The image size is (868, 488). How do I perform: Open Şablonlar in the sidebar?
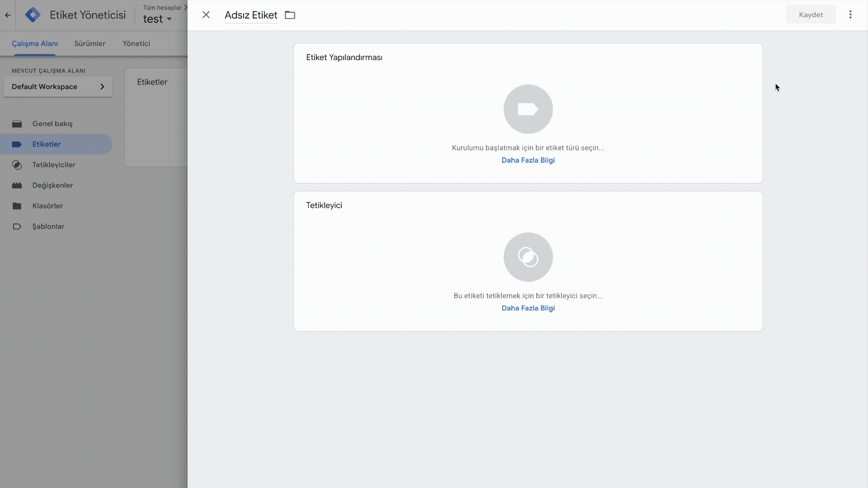click(48, 226)
